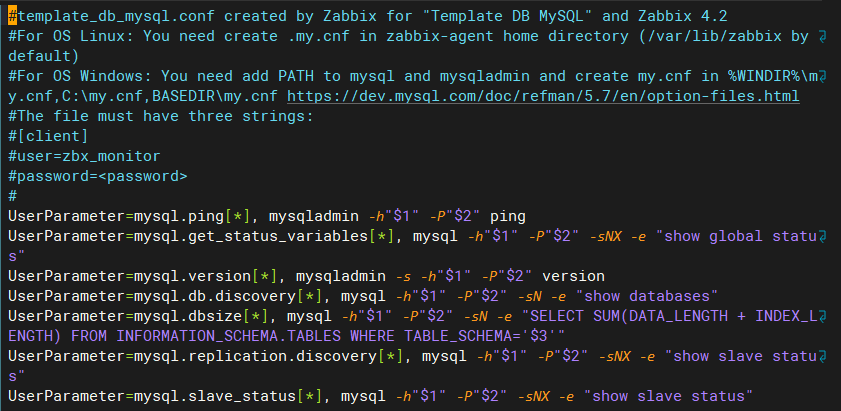
Task: Click 'mysql.slave_status[*]' parameter key
Action: tap(228, 397)
